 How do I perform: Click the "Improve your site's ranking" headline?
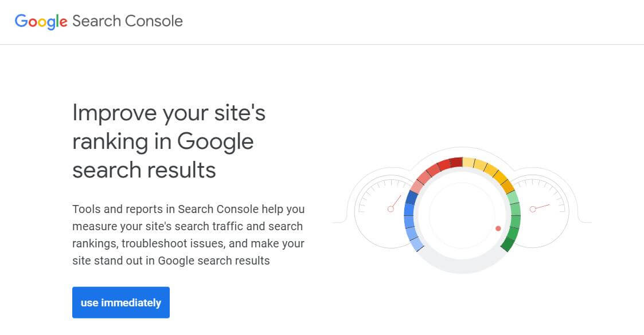[169, 141]
